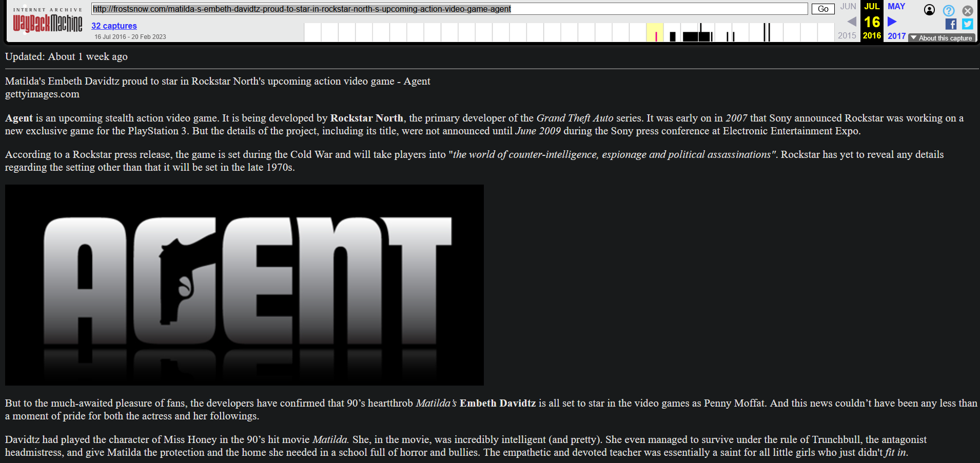The width and height of the screenshot is (980, 463).
Task: Click 'gettyimages.com' credit text
Action: point(42,94)
